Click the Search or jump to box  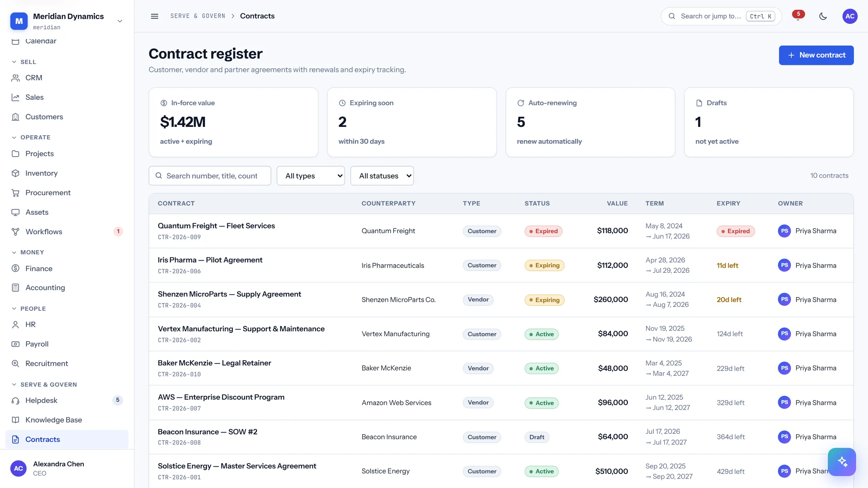[x=721, y=16]
